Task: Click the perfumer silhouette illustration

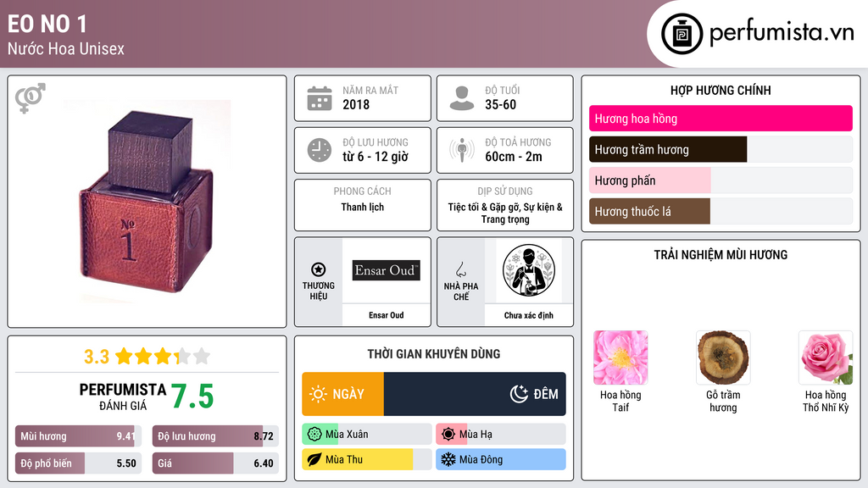Action: pyautogui.click(x=529, y=270)
